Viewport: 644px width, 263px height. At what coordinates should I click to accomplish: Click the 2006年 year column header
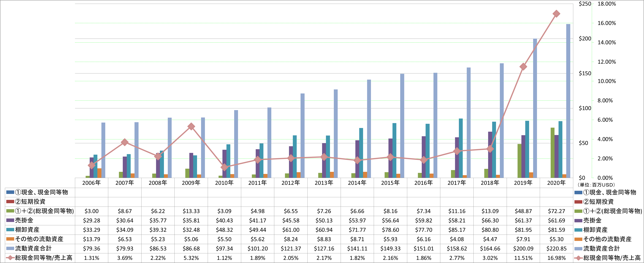[x=91, y=183]
